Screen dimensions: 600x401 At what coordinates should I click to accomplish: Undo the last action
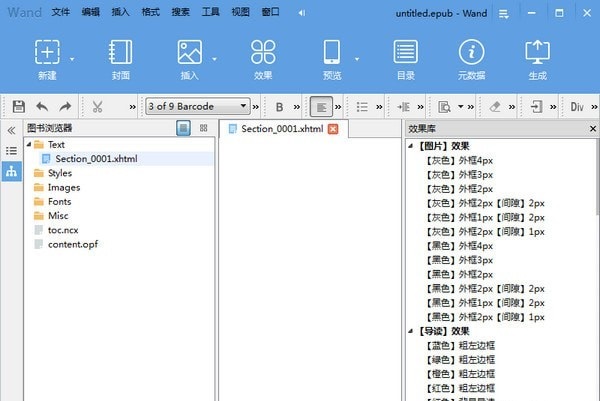tap(42, 106)
